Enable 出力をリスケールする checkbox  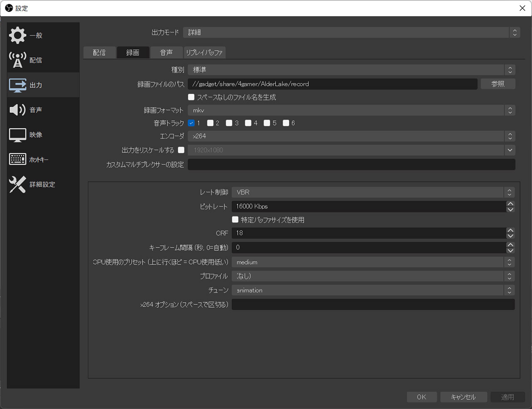pos(181,150)
